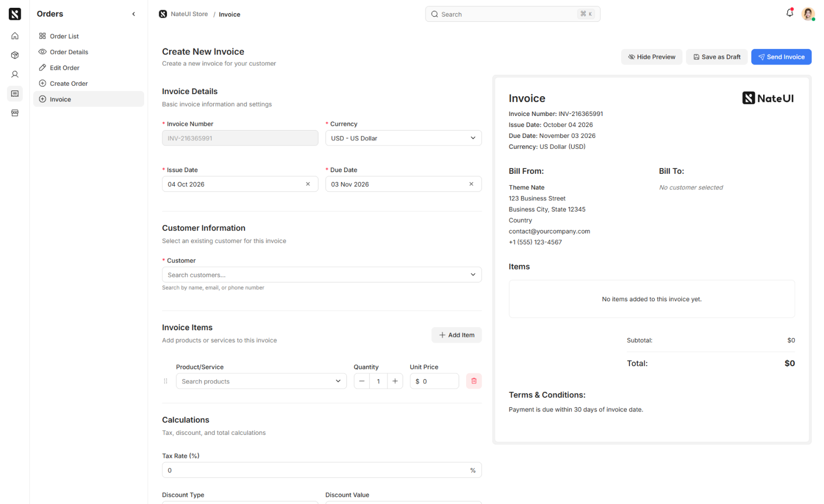824x504 pixels.
Task: Click the contact@yourcompany.com email text
Action: pyautogui.click(x=549, y=231)
